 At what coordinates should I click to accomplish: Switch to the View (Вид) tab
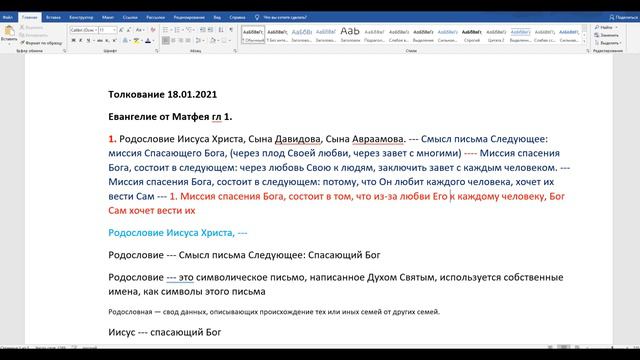(x=217, y=18)
